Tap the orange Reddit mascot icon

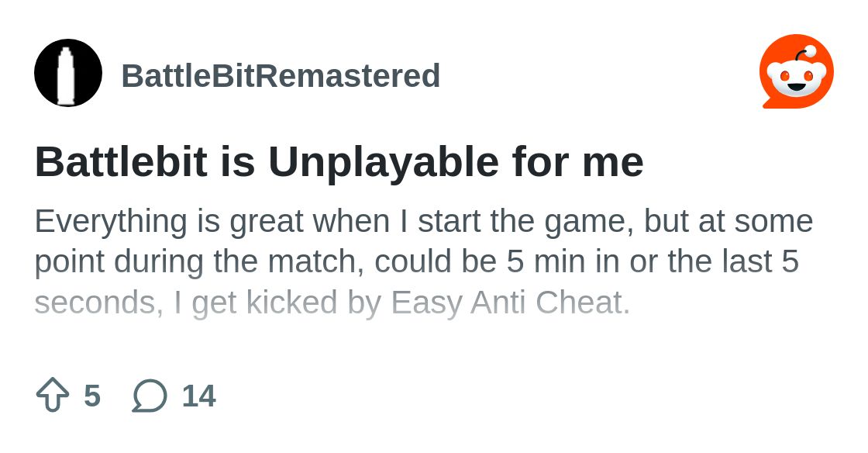[x=797, y=71]
